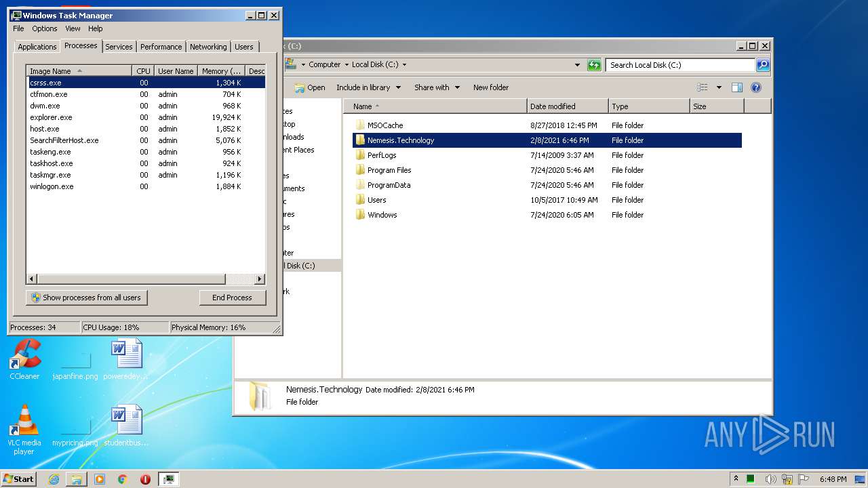Click the change view icon in Explorer

click(x=703, y=87)
